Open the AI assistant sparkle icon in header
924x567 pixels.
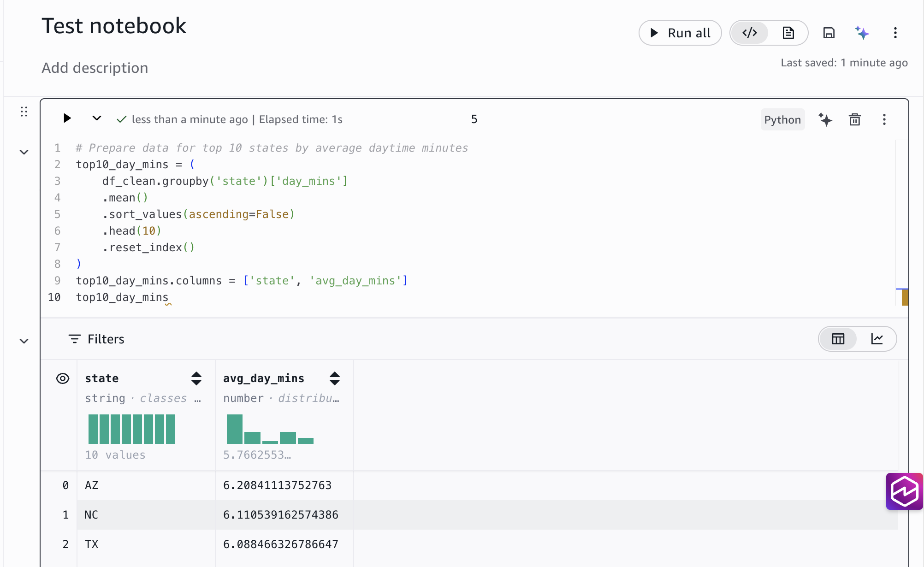[x=862, y=33]
